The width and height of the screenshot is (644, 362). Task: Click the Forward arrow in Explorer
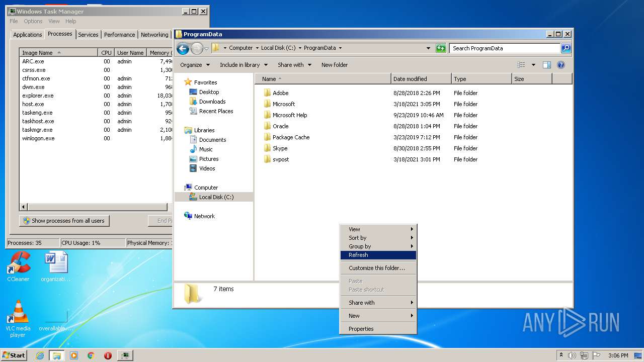[197, 48]
